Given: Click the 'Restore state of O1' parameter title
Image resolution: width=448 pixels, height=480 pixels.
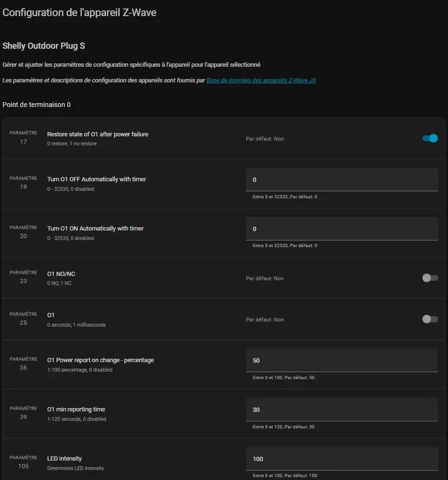Looking at the screenshot, I should coord(97,134).
